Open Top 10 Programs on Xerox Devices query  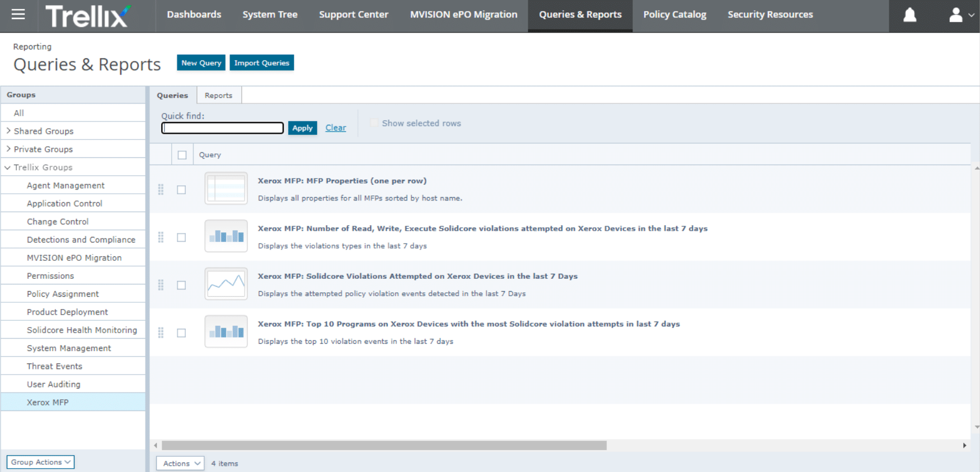(x=468, y=324)
